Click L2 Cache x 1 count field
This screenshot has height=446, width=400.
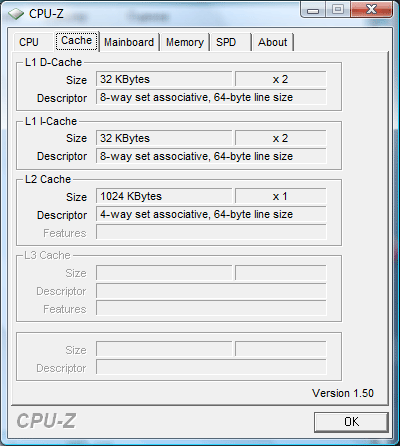pyautogui.click(x=281, y=196)
